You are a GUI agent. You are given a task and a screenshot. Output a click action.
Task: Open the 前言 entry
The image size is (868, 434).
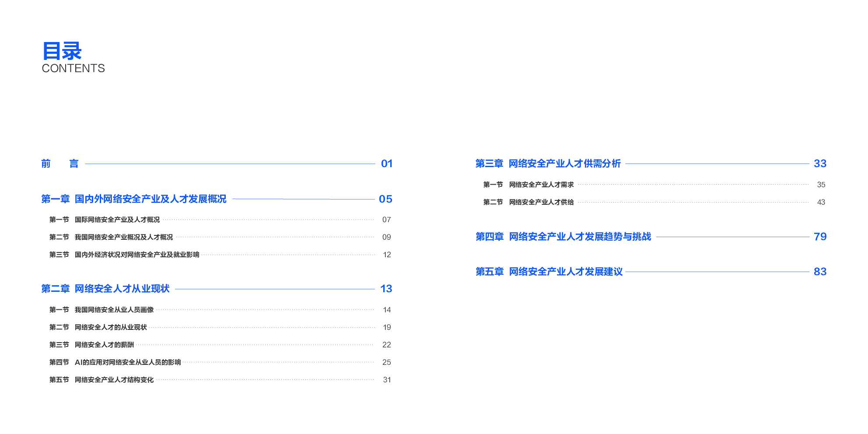(x=60, y=164)
